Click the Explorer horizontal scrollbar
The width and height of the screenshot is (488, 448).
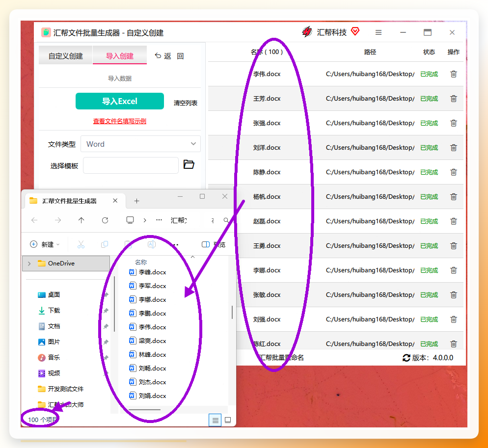[144, 410]
